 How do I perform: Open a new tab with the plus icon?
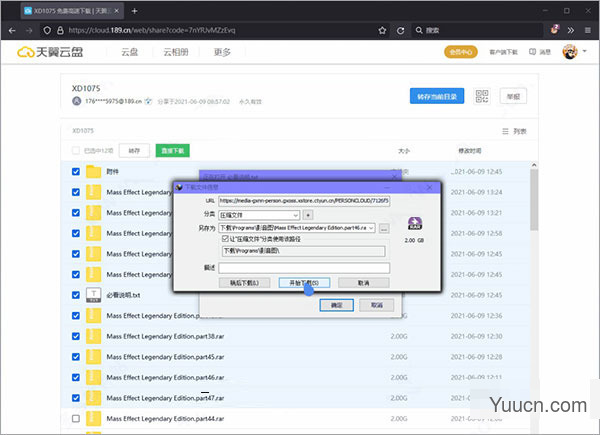[134, 11]
